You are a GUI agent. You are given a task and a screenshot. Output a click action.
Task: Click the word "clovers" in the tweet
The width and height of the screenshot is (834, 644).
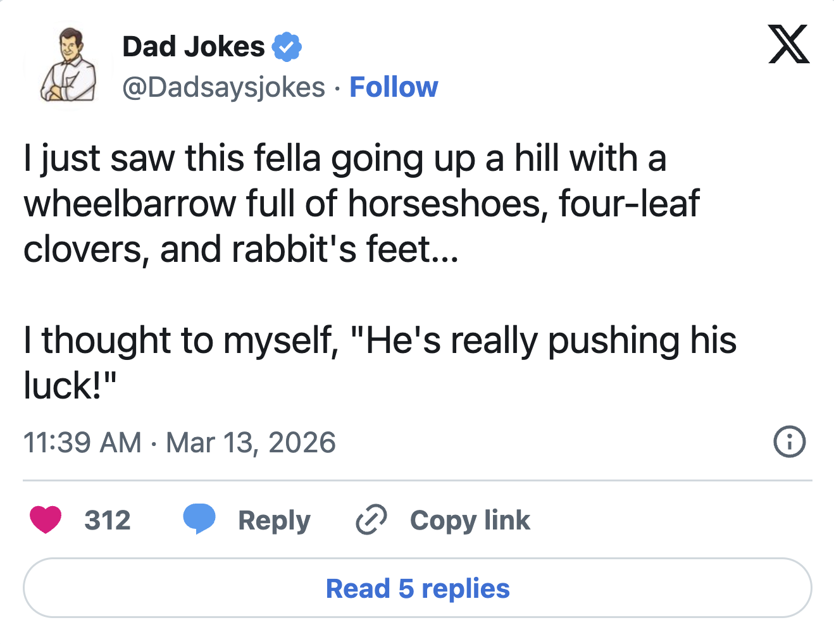tap(82, 249)
